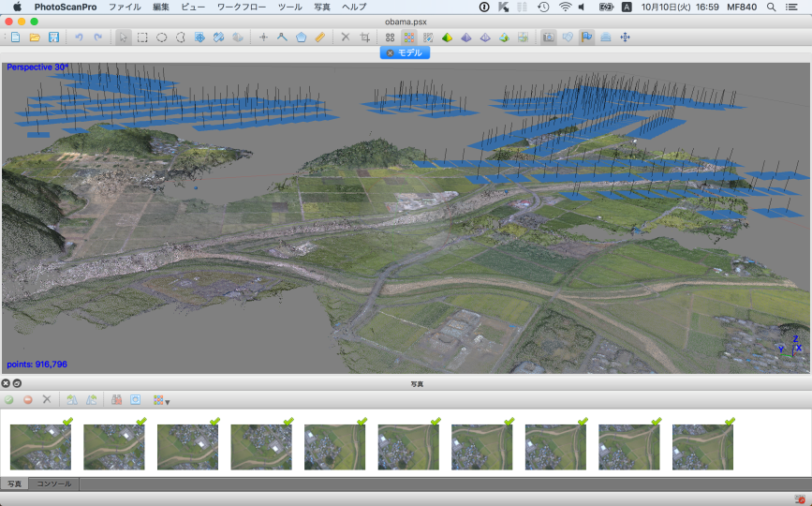Click the save project floppy icon
This screenshot has height=506, width=812.
[53, 37]
